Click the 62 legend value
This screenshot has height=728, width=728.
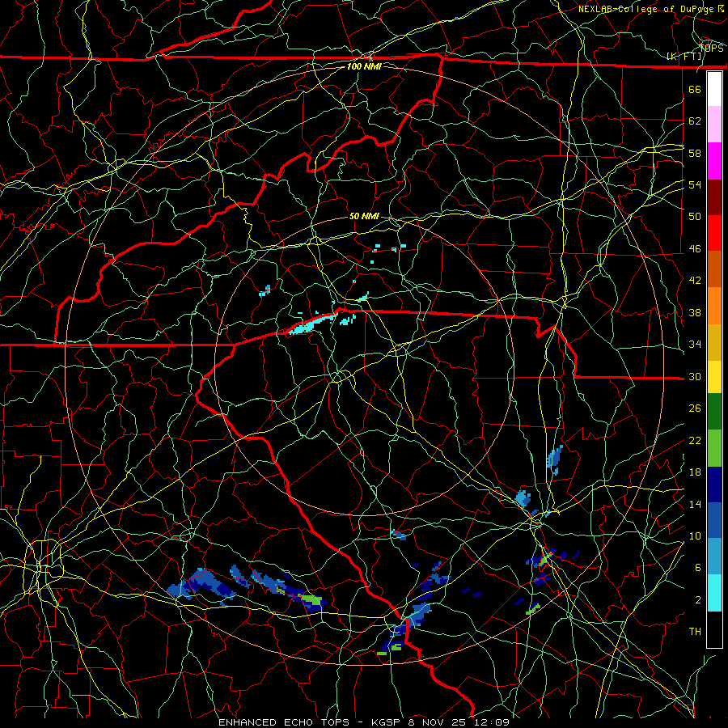click(x=695, y=121)
